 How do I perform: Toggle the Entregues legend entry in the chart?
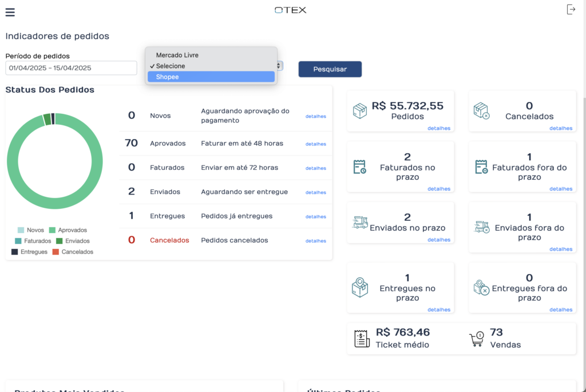click(29, 252)
